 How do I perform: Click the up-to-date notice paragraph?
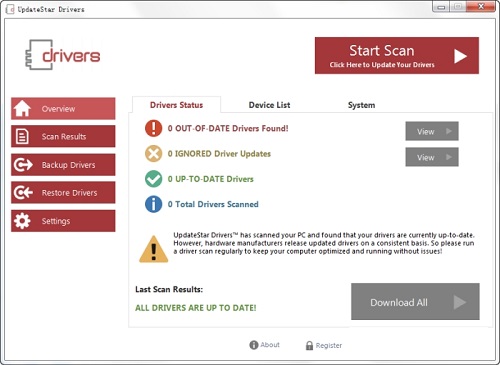tap(324, 243)
